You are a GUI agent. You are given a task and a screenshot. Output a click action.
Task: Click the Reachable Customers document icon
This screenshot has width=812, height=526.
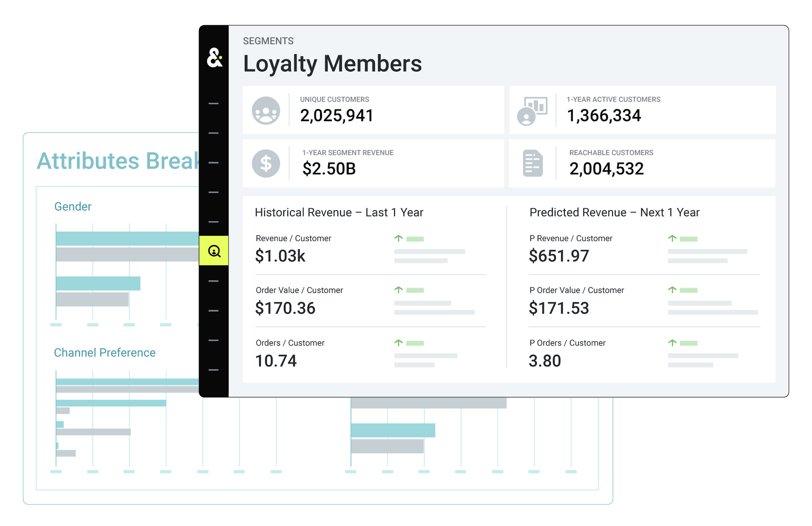point(533,163)
